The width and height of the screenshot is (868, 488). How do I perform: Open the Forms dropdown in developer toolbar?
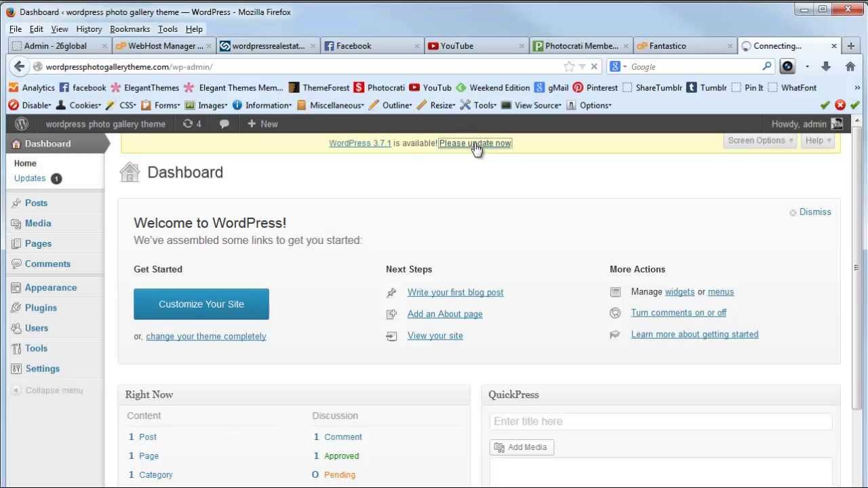160,105
